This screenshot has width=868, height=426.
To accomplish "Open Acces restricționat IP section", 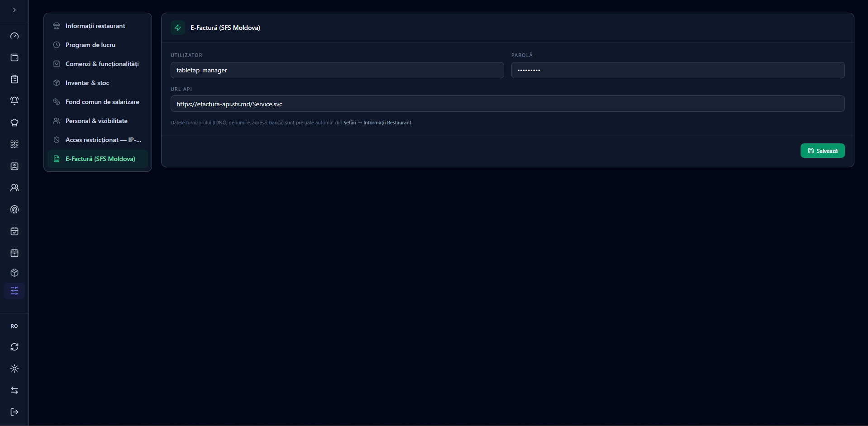I will pos(98,140).
